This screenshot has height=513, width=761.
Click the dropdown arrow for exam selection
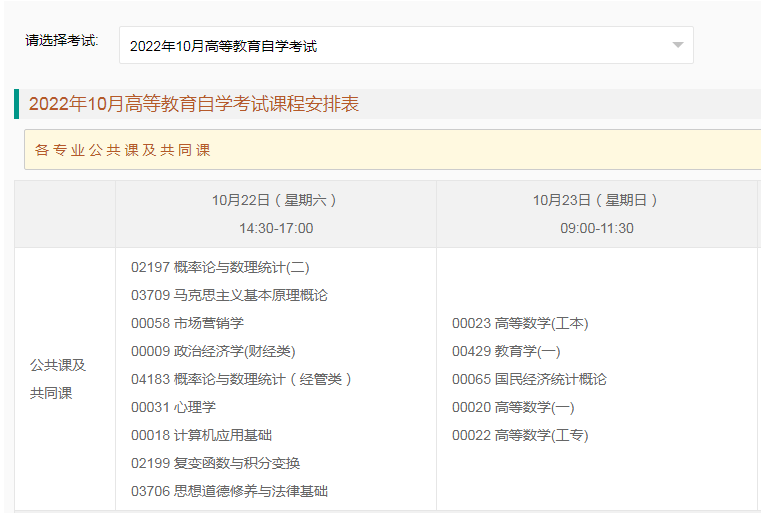click(x=677, y=45)
